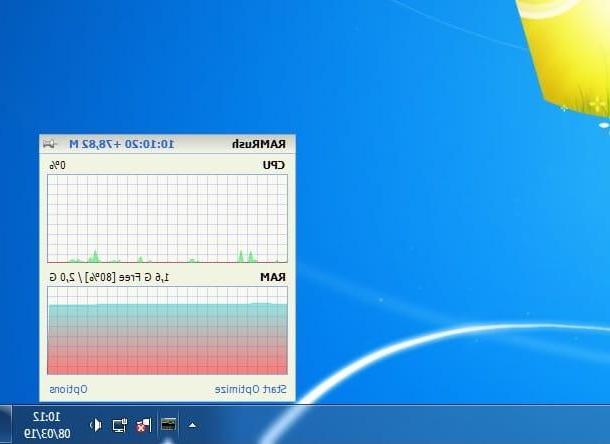610x444 pixels.
Task: Click the 0% CPU value
Action: click(58, 165)
